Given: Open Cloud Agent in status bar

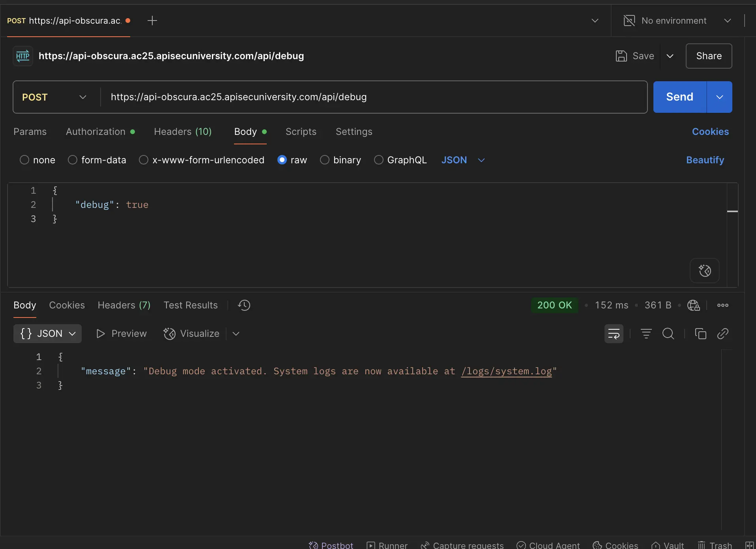Looking at the screenshot, I should tap(548, 545).
